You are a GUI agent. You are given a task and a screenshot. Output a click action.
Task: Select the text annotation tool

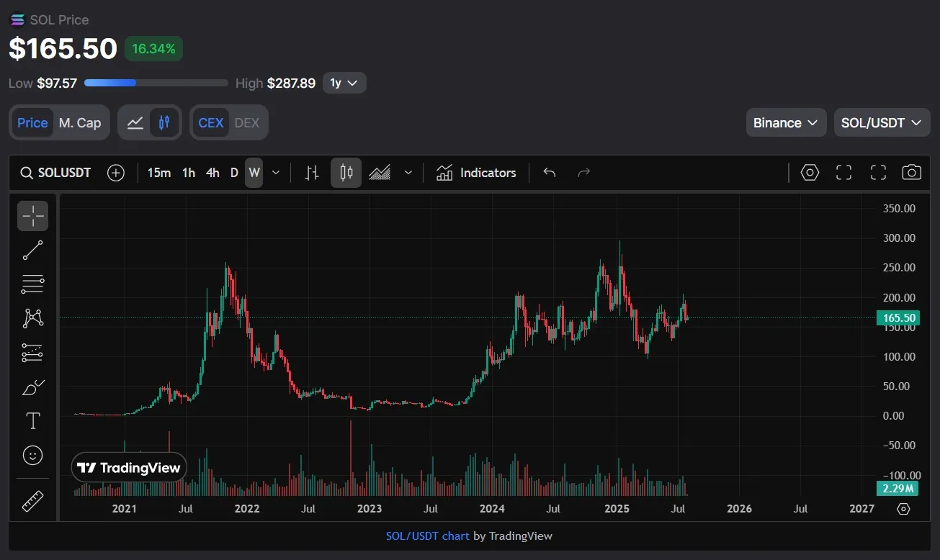(32, 421)
